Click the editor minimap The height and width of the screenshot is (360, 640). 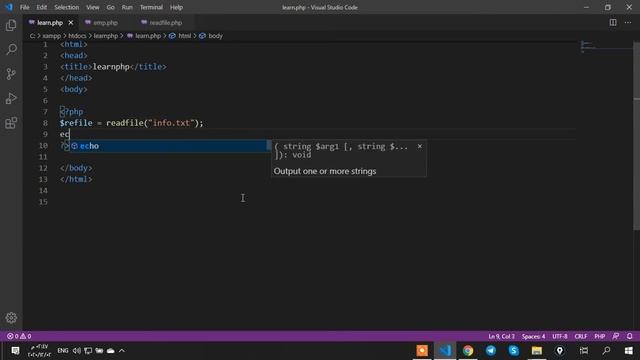click(x=606, y=47)
